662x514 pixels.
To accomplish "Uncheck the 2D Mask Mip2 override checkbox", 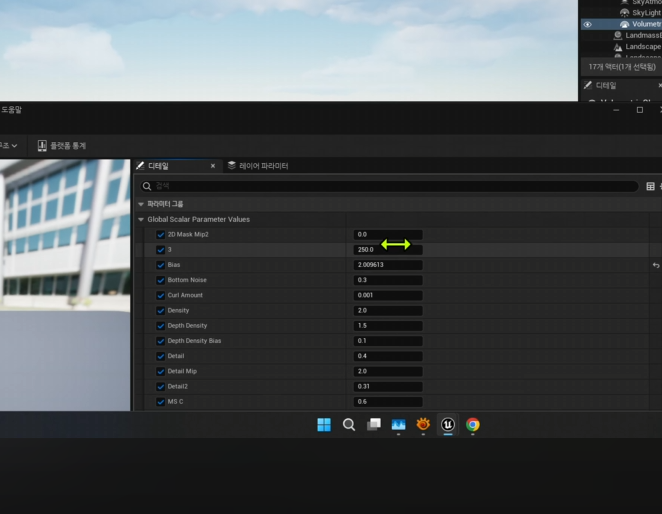I will 160,235.
